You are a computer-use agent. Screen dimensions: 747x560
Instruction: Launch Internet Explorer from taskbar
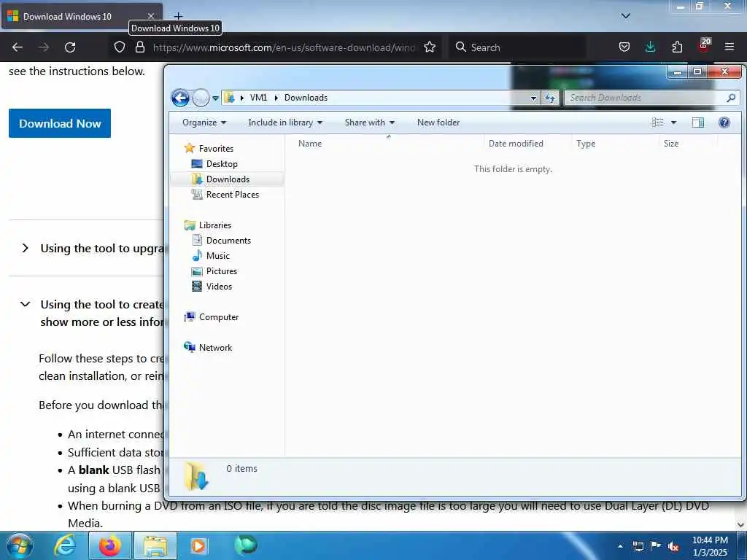65,545
